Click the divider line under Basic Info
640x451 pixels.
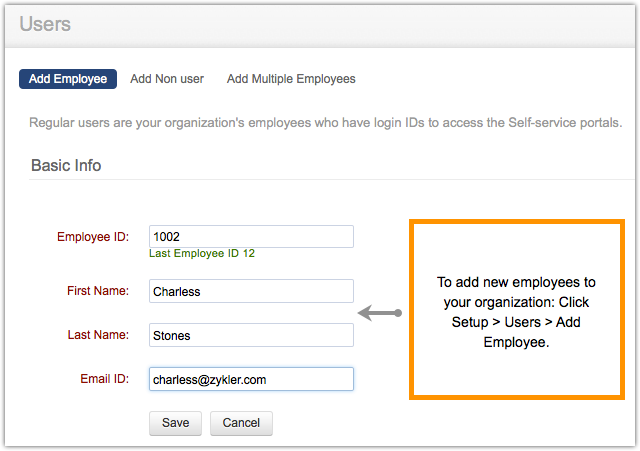(330, 180)
